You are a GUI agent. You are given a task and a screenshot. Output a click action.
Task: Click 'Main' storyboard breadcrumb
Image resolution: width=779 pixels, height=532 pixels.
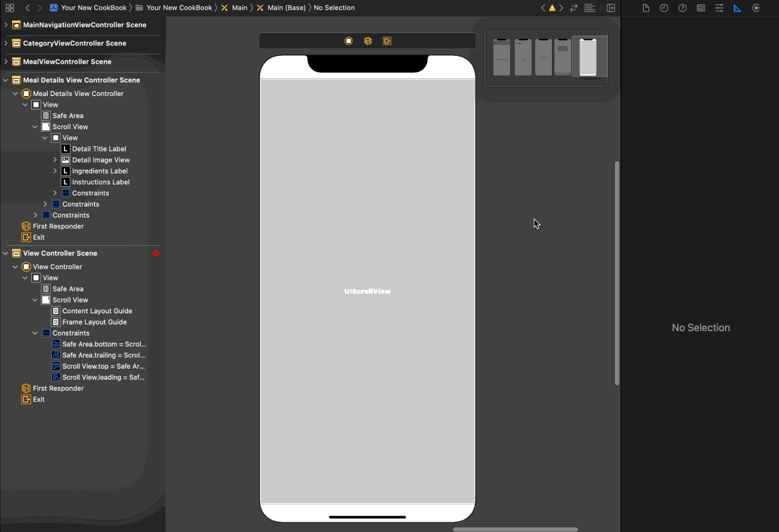(234, 8)
